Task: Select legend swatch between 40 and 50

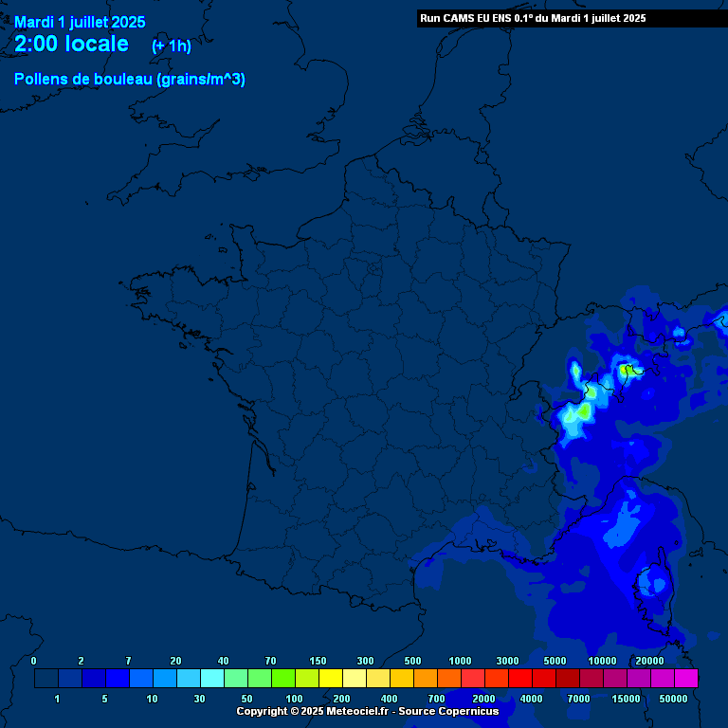Action: coord(236,678)
